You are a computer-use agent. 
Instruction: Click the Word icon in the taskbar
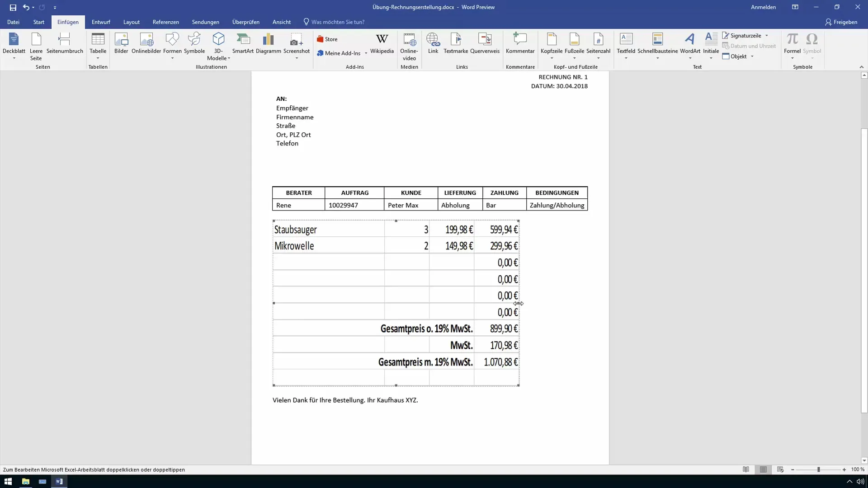59,481
